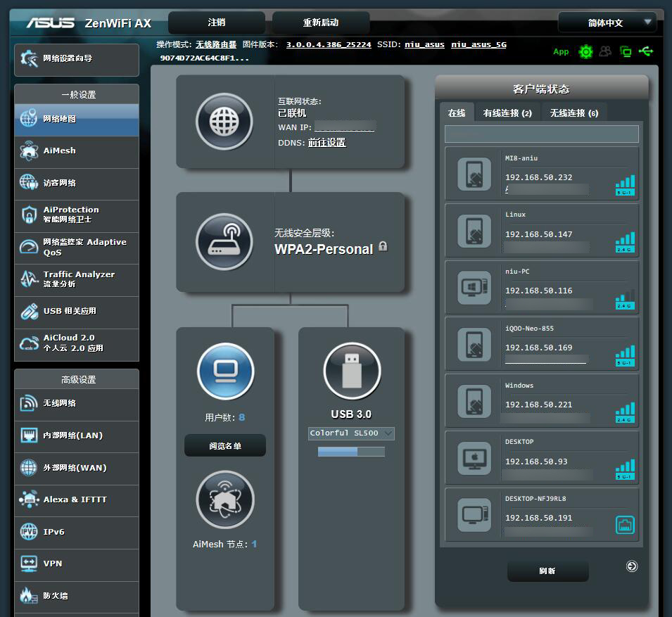The height and width of the screenshot is (617, 672).
Task: Click the 注销 logout button
Action: tap(217, 23)
